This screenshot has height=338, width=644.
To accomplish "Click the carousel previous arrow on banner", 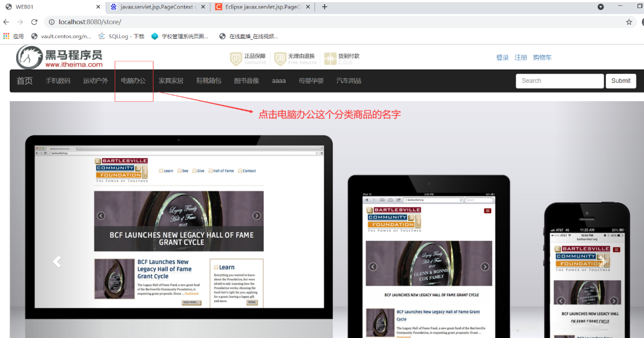I will 57,261.
